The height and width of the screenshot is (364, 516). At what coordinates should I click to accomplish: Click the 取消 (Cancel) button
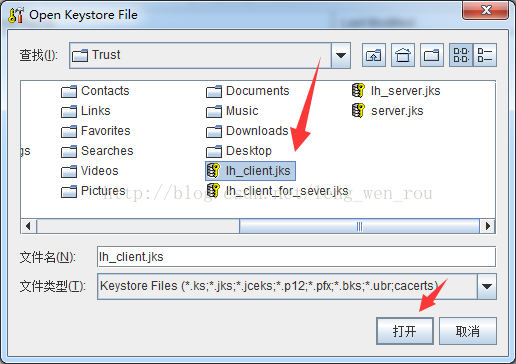[x=468, y=331]
